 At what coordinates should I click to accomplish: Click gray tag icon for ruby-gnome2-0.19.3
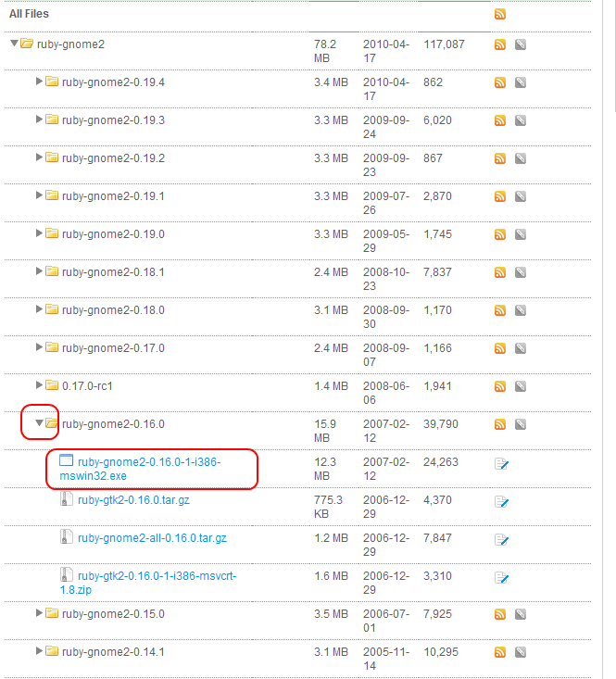521,120
